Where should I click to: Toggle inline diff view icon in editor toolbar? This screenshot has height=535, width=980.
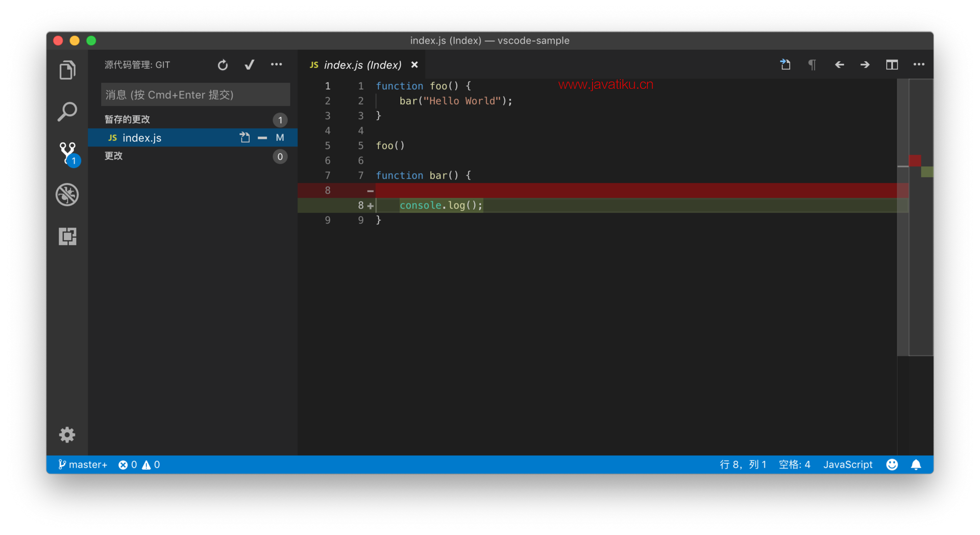pos(892,65)
